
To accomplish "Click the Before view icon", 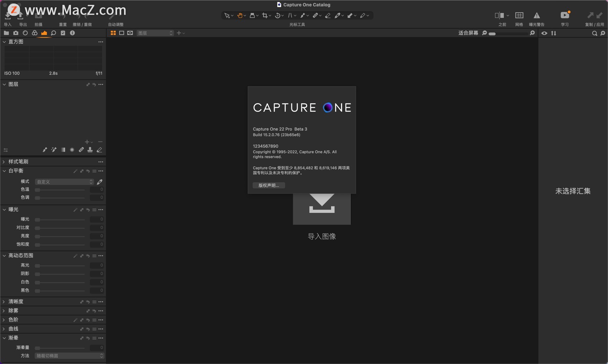I will (499, 15).
